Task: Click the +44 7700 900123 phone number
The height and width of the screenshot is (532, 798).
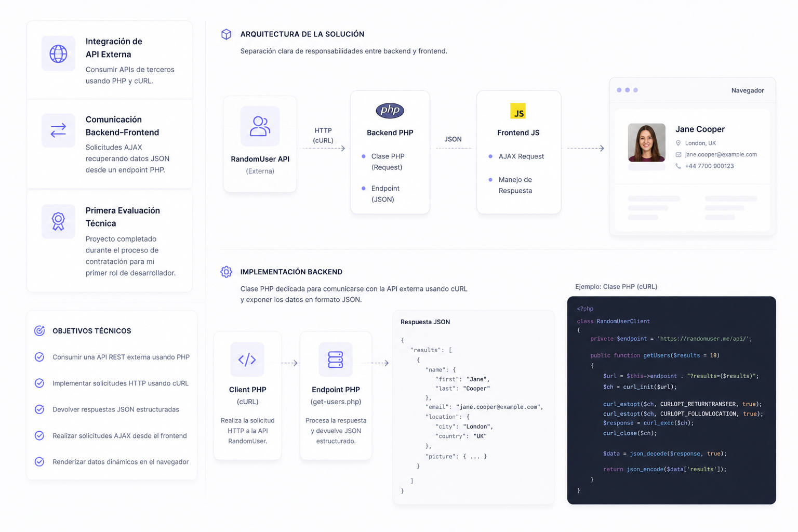Action: click(709, 166)
